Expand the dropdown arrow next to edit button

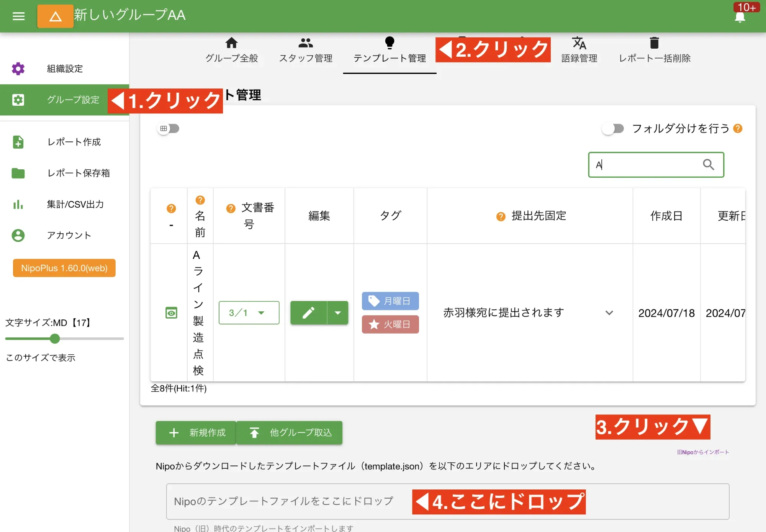[x=338, y=313]
